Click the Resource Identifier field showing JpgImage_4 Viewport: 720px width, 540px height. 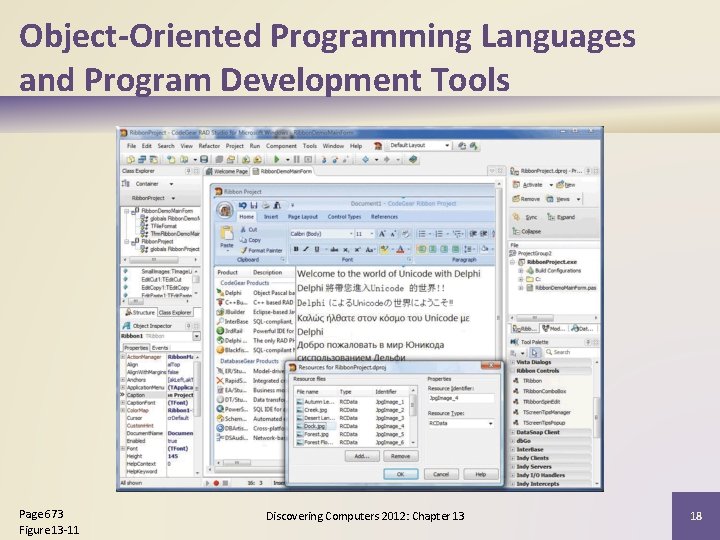(461, 399)
